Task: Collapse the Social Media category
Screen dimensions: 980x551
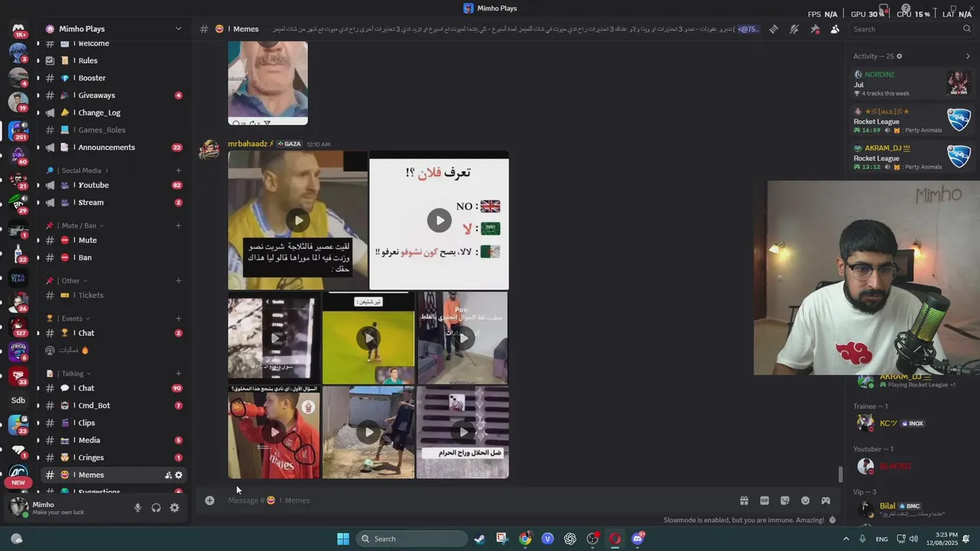Action: coord(82,171)
